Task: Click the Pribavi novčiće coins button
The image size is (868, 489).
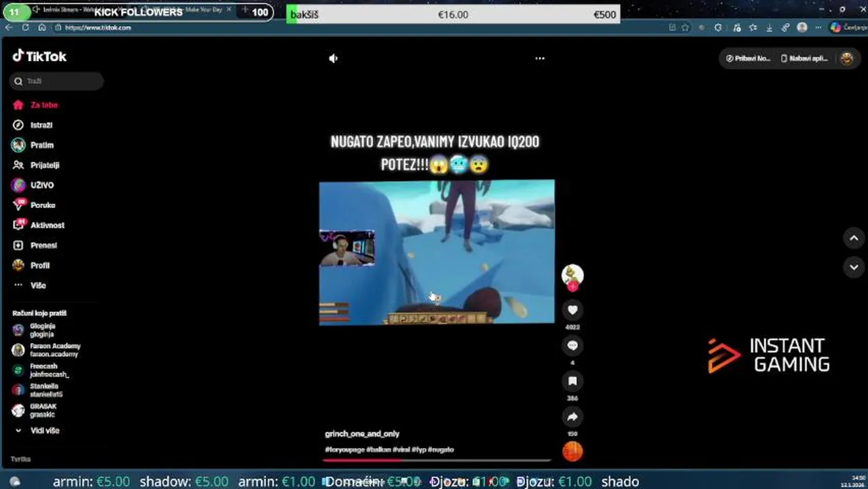Action: [x=748, y=58]
